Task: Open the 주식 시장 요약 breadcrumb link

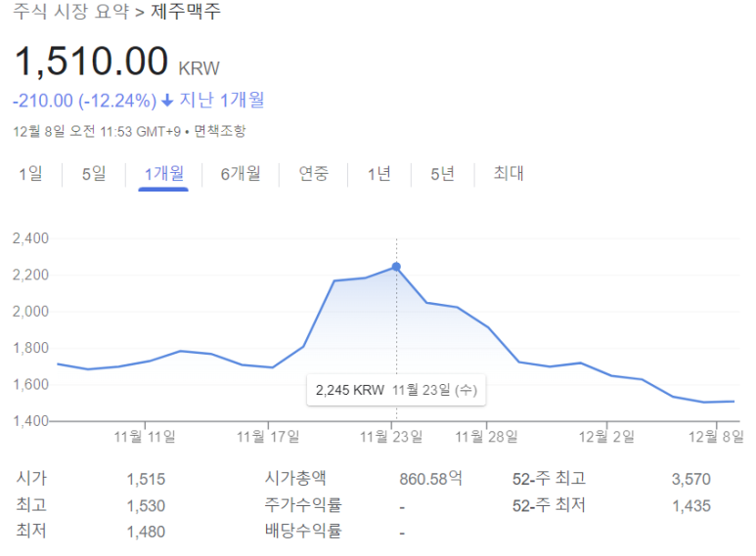Action: pos(70,11)
